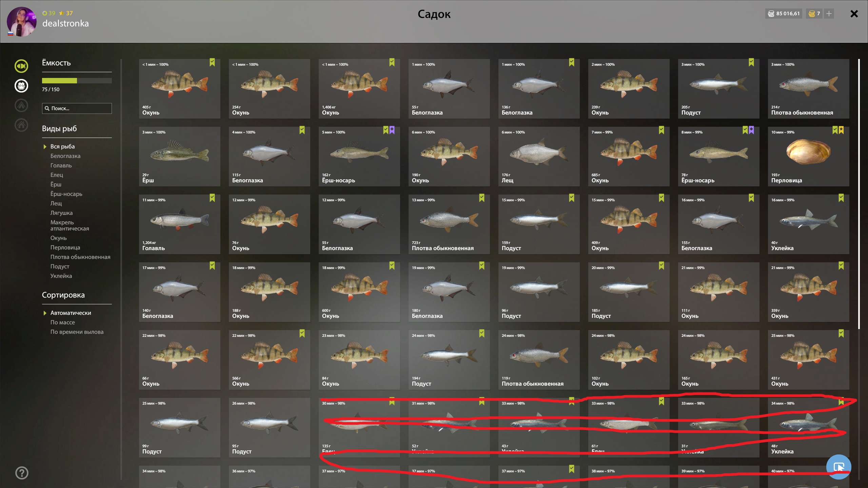Screen dimensions: 868x488
Task: Select the second round sidebar icon
Action: [x=21, y=86]
